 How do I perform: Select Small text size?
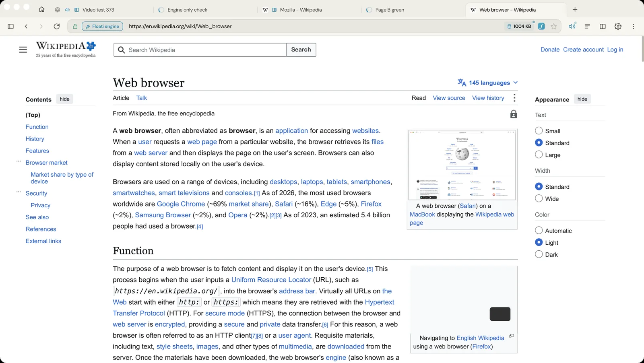click(x=539, y=130)
